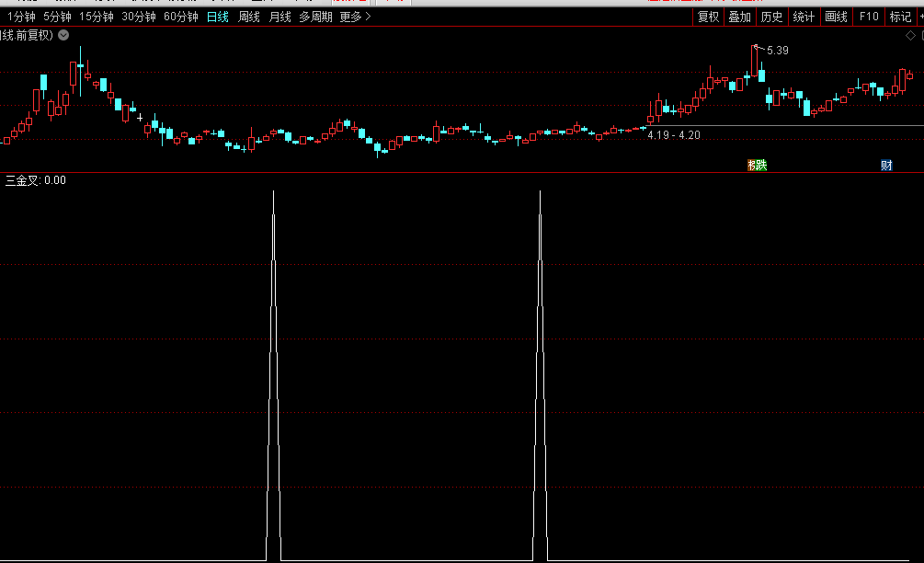The width and height of the screenshot is (924, 563).
Task: Choose the 60分钟 period tab
Action: 181,17
